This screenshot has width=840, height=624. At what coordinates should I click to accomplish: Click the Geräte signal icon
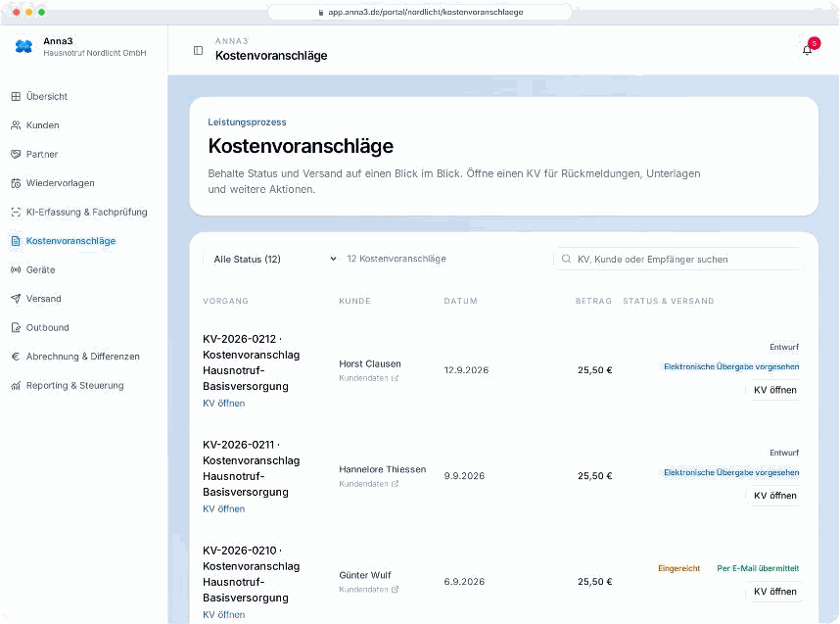click(16, 269)
